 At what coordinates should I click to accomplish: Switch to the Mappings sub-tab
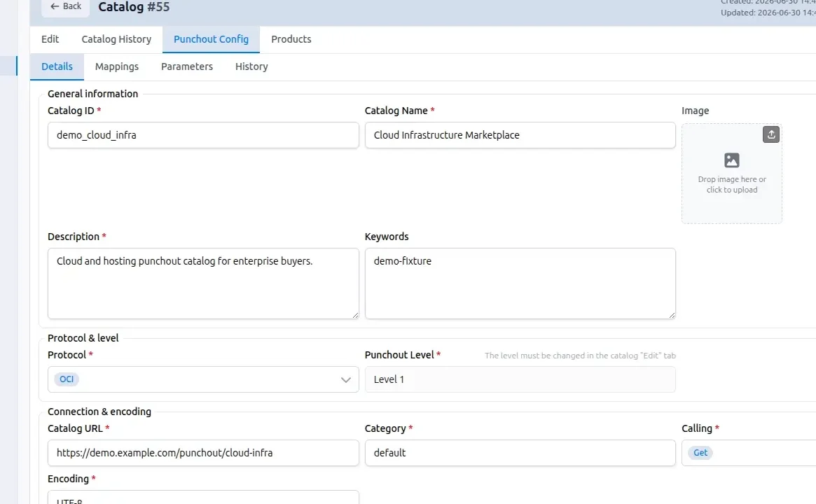tap(117, 66)
